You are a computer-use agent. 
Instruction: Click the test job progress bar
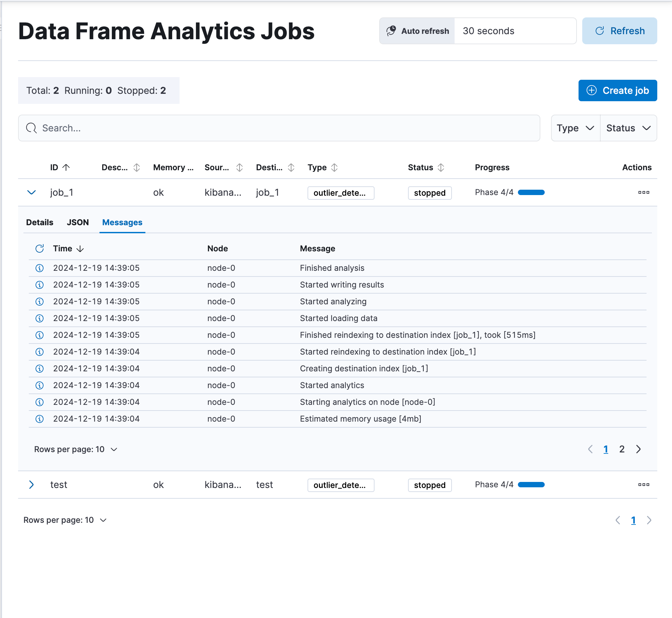(x=531, y=485)
